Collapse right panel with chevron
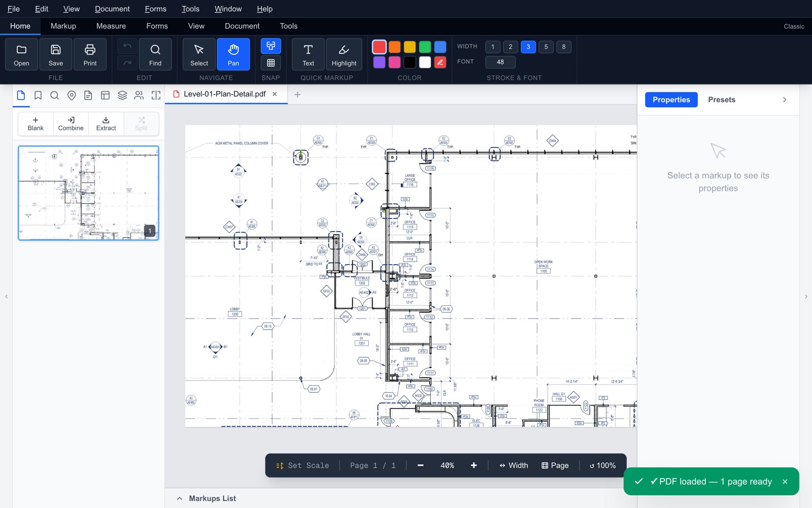 [x=785, y=100]
